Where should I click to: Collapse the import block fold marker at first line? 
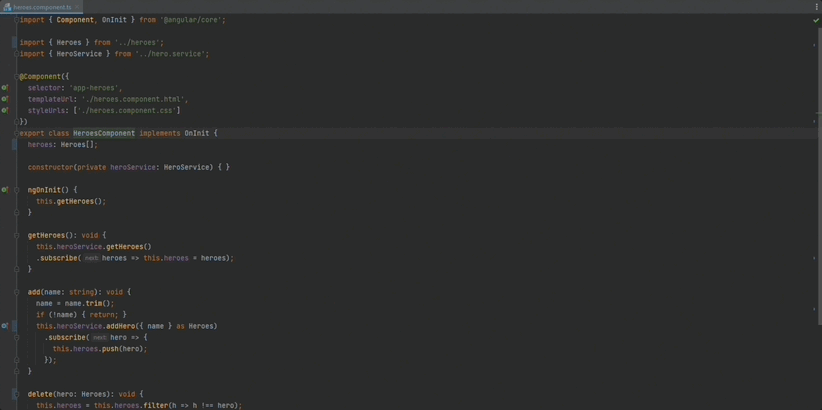point(16,20)
